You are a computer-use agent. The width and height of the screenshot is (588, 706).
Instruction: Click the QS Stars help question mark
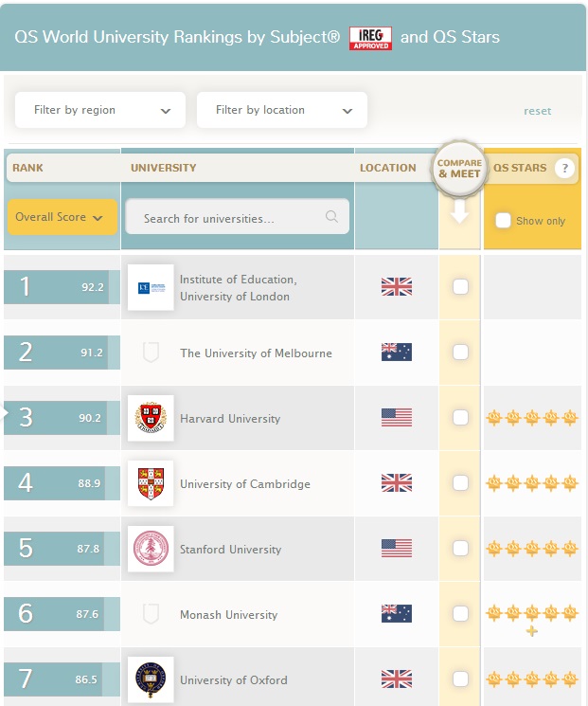[565, 169]
